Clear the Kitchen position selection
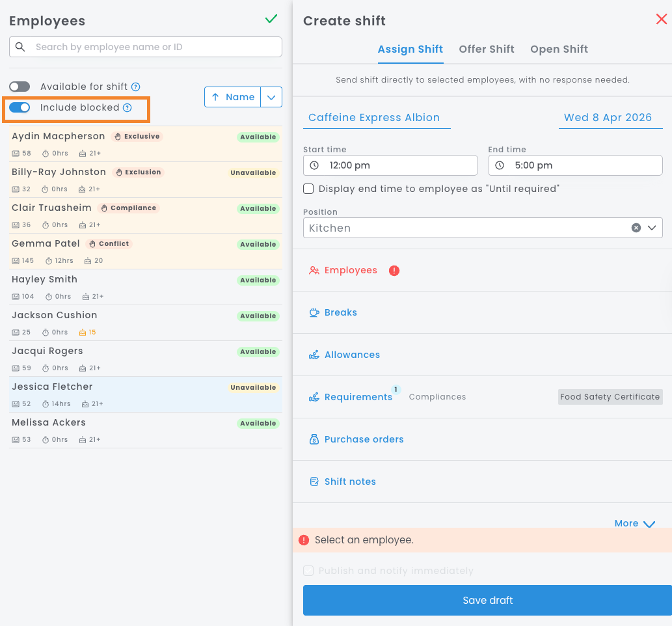 636,228
